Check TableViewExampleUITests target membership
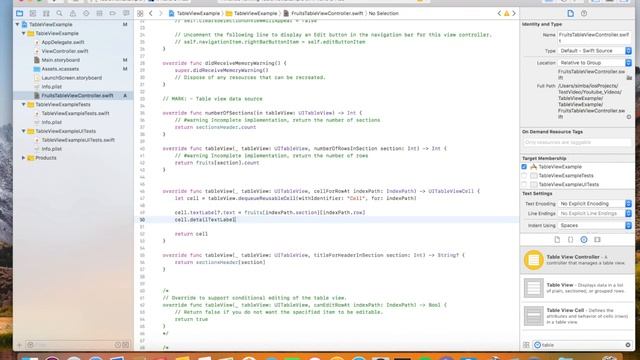This screenshot has height=360, width=640. 524,184
